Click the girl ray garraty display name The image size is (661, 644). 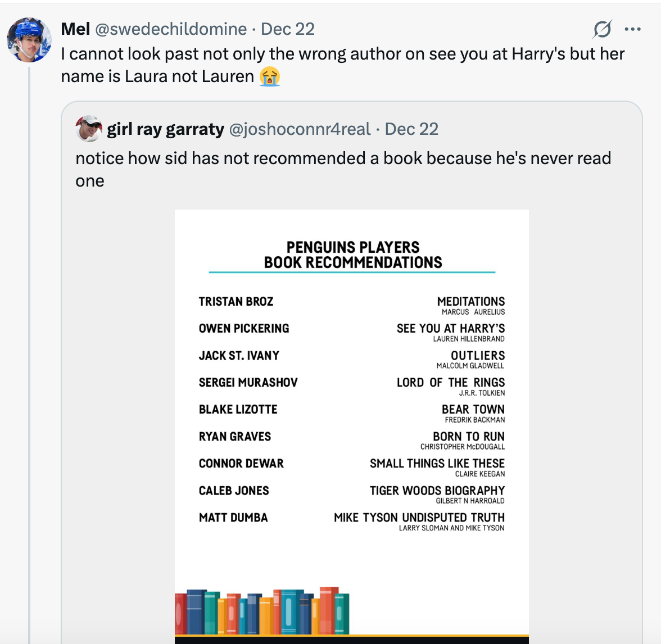click(165, 129)
